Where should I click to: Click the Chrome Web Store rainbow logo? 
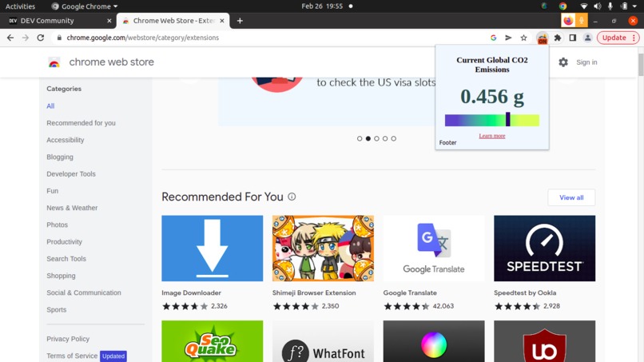(x=54, y=62)
